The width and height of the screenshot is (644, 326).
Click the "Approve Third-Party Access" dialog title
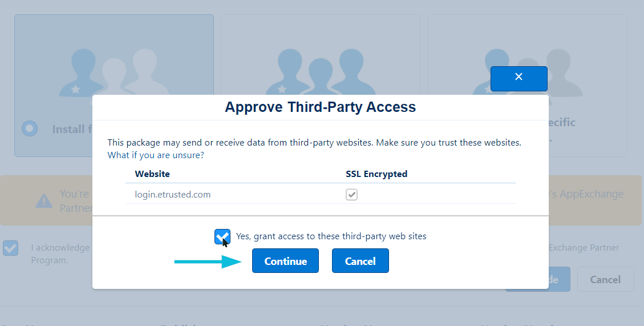[x=321, y=107]
